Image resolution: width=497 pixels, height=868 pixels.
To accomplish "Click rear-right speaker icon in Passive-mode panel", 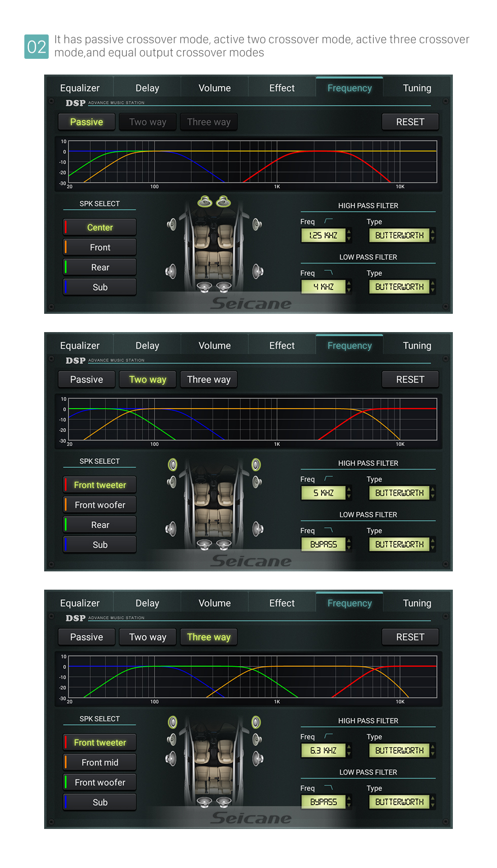I will [x=258, y=271].
